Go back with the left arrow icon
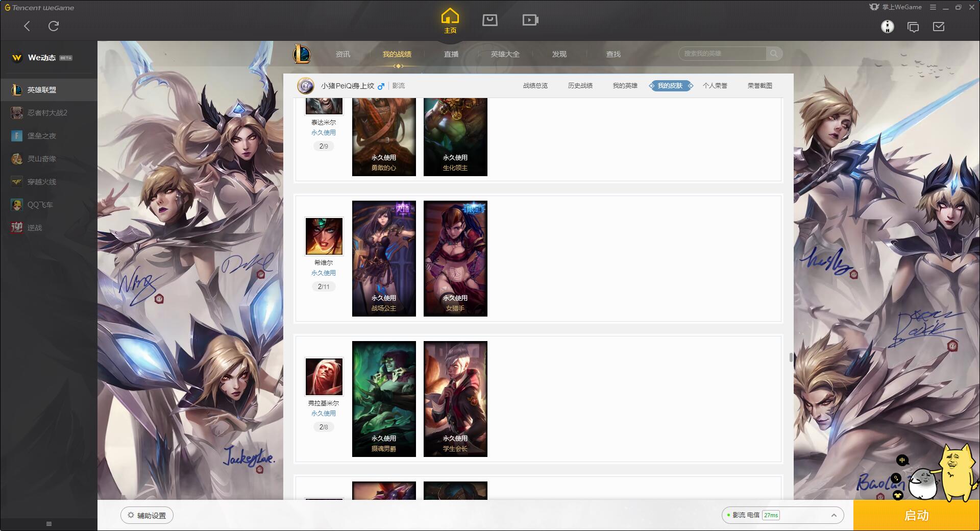 pos(27,26)
